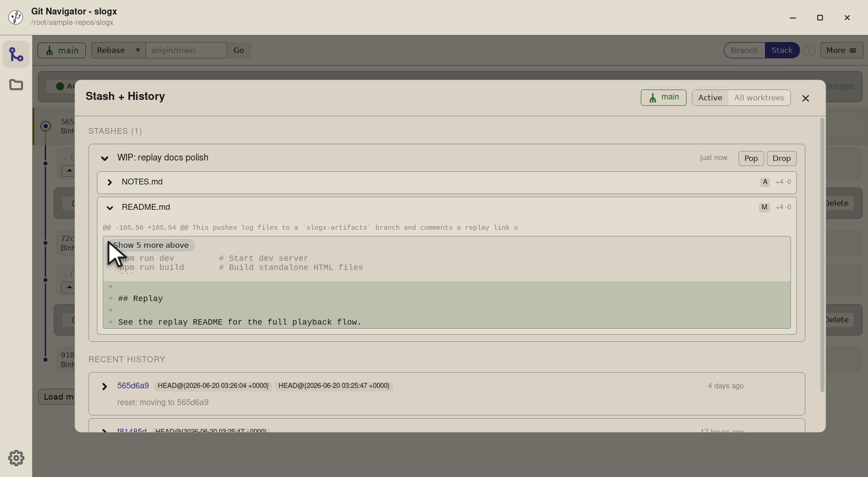This screenshot has width=868, height=477.
Task: Click the RECENT HISTORY heading
Action: [127, 359]
